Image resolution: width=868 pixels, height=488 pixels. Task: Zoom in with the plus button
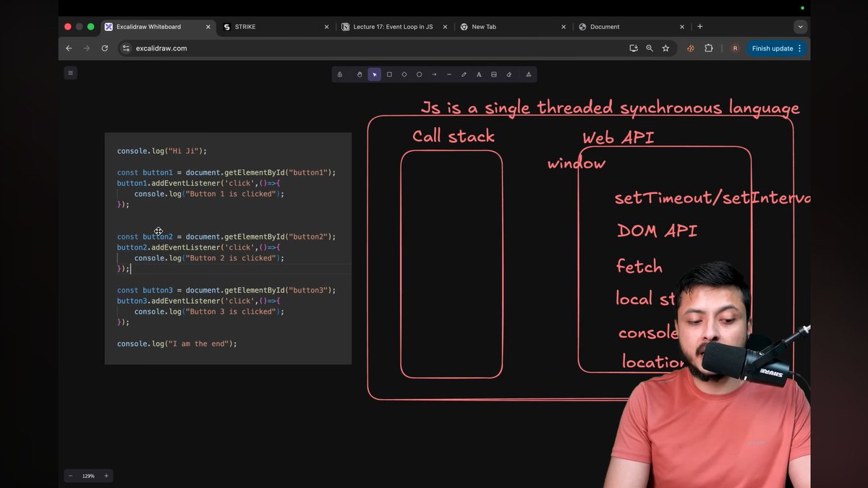106,476
